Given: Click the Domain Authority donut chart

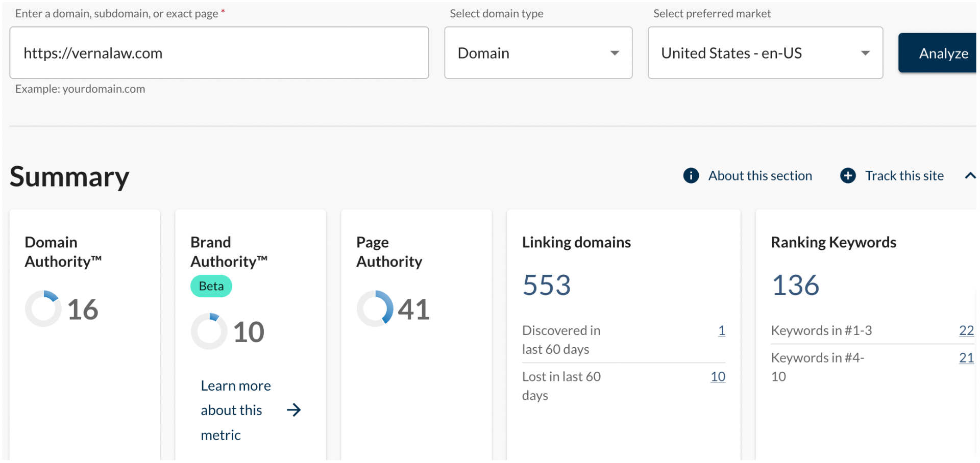Looking at the screenshot, I should pos(43,308).
